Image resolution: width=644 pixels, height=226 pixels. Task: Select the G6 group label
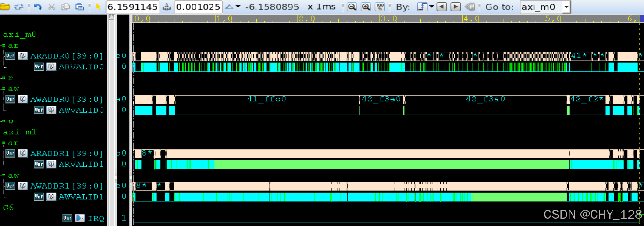tap(8, 208)
